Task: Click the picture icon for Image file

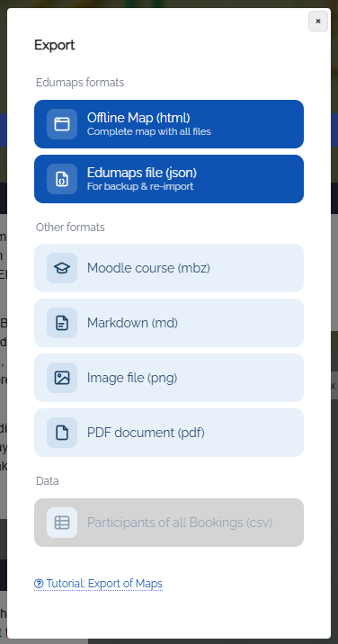Action: pos(62,378)
